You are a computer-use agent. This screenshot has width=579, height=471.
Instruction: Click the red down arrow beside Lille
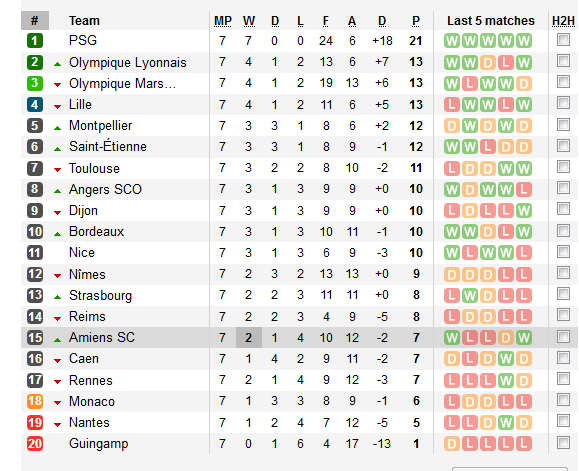[57, 107]
